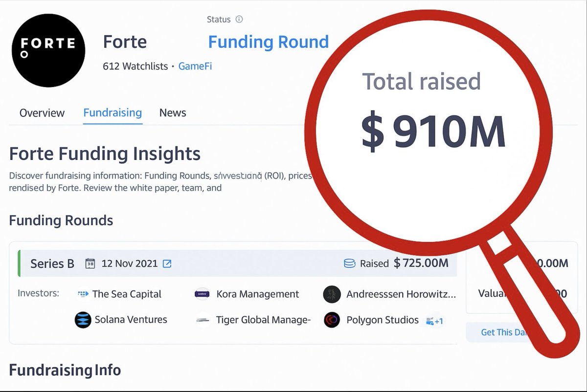The width and height of the screenshot is (587, 392).
Task: Click the Funding Round status link
Action: tap(268, 42)
